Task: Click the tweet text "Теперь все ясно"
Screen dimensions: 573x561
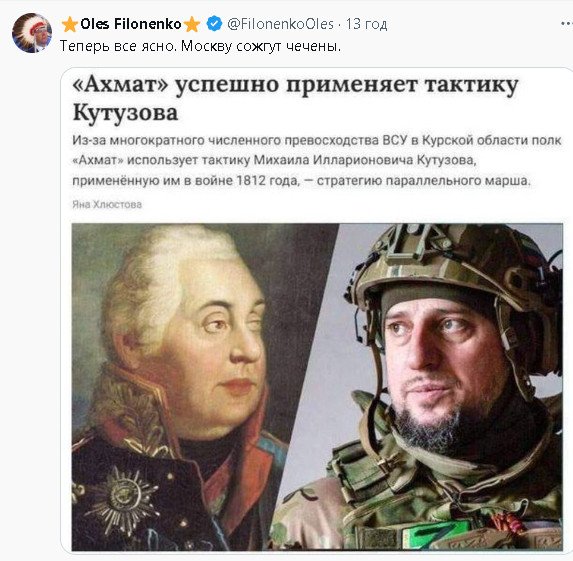Action: click(117, 46)
